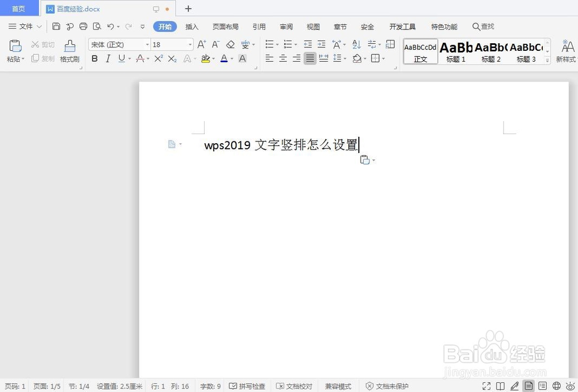Click the Save icon in quick toolbar
The height and width of the screenshot is (392, 578).
click(x=56, y=27)
